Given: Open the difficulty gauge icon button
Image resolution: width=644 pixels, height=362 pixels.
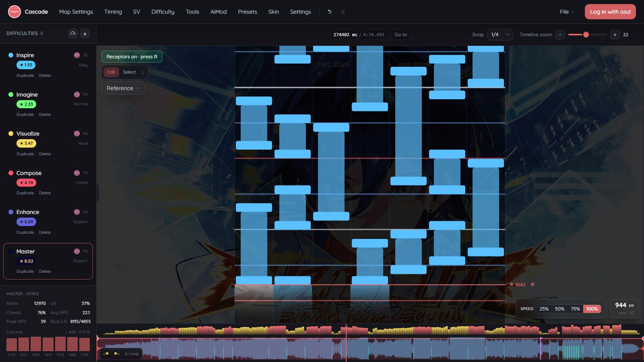Looking at the screenshot, I should coord(73,34).
